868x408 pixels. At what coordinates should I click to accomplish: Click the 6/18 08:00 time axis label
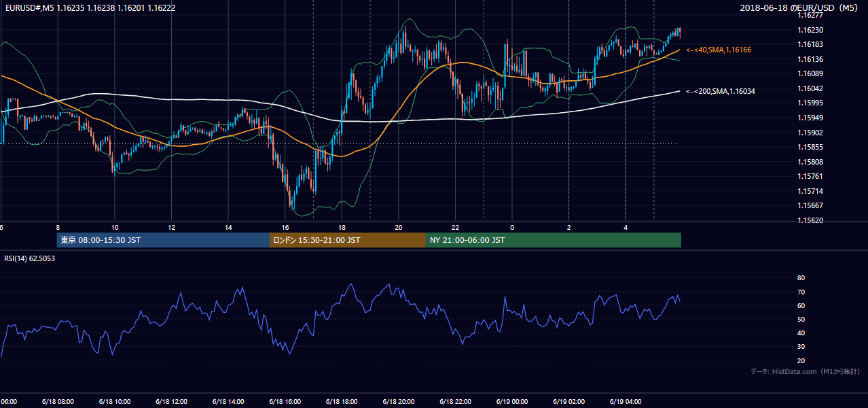click(x=58, y=401)
